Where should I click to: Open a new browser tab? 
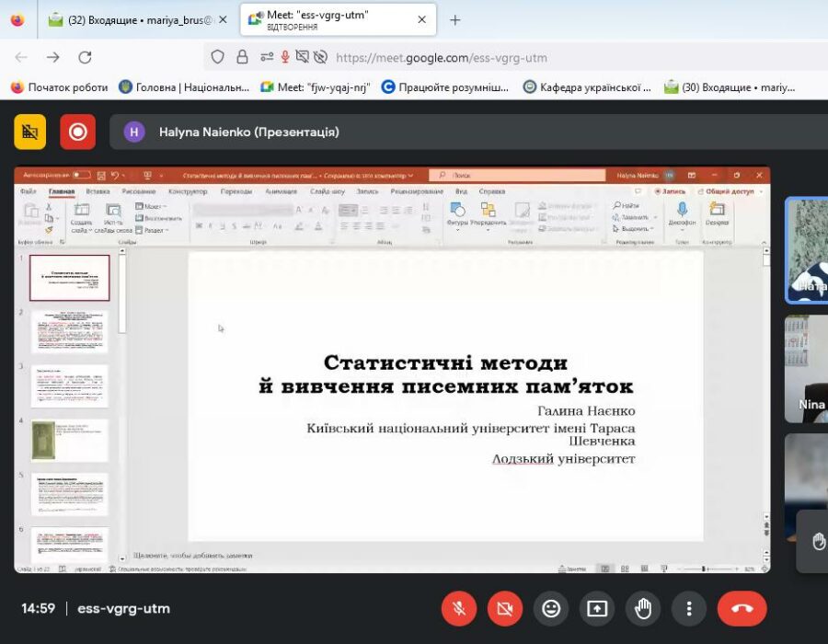coord(454,20)
